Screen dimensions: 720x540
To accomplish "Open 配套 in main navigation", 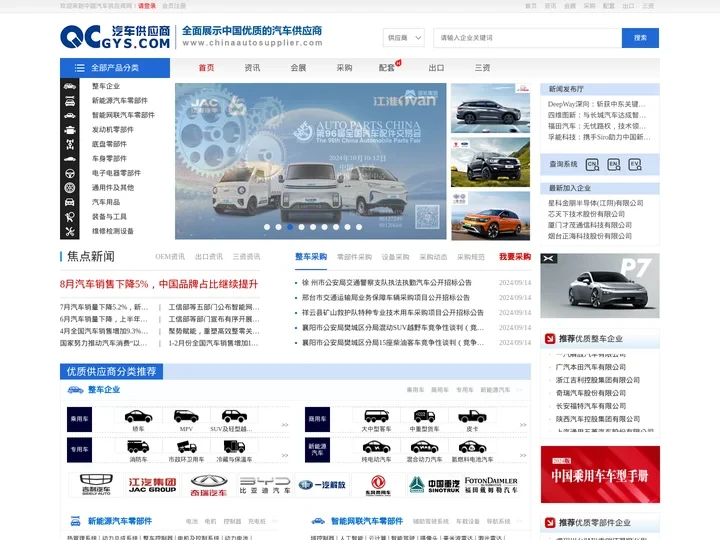I will (x=387, y=68).
